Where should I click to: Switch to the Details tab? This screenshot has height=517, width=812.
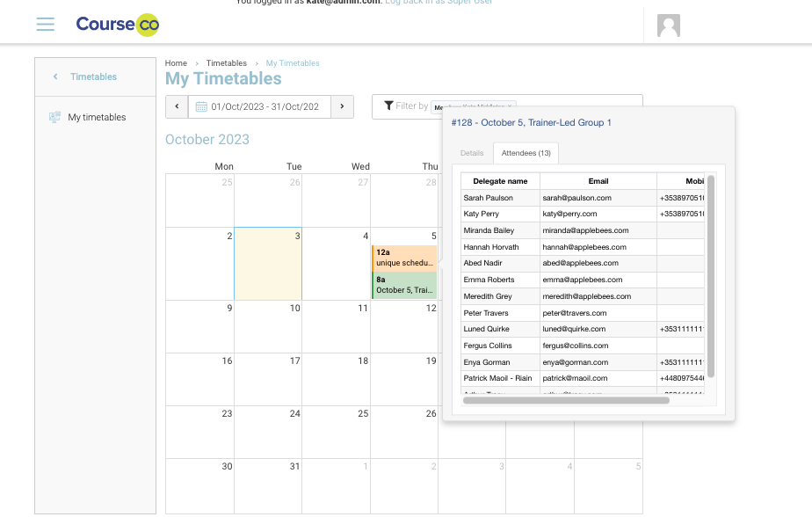click(472, 153)
